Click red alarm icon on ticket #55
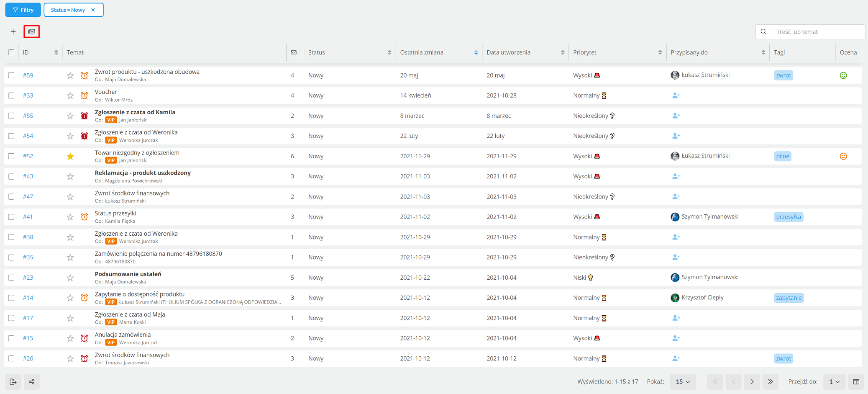 pyautogui.click(x=84, y=116)
